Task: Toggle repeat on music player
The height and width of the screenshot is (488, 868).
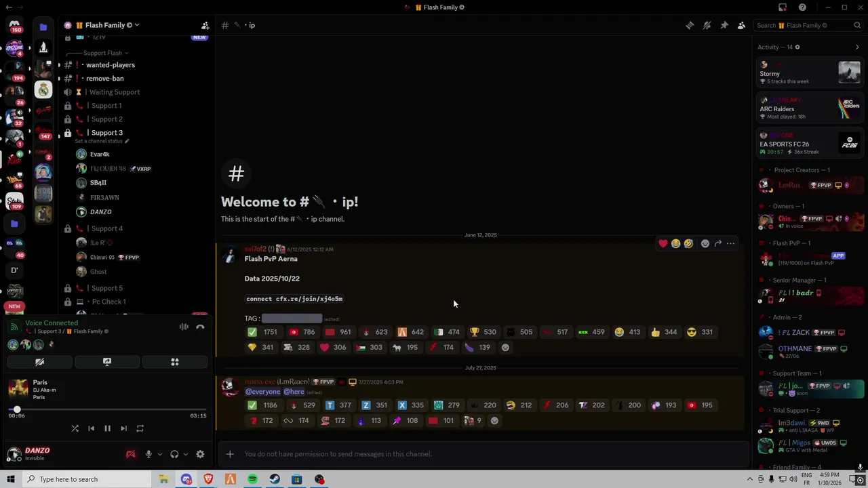Action: coord(140,428)
